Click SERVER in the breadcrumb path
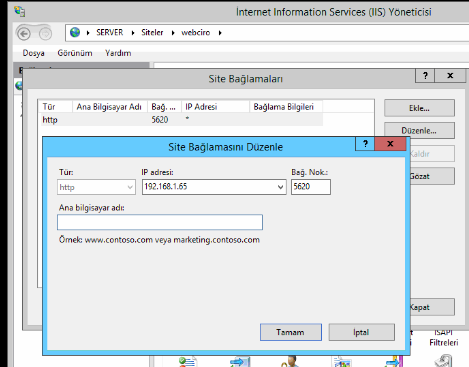469x367 pixels. 110,32
